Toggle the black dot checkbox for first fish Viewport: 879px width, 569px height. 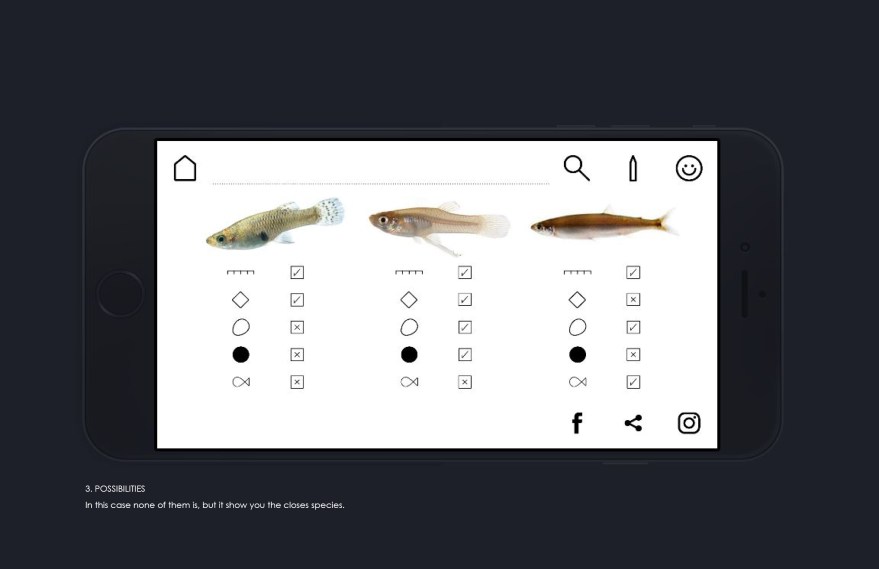[297, 355]
